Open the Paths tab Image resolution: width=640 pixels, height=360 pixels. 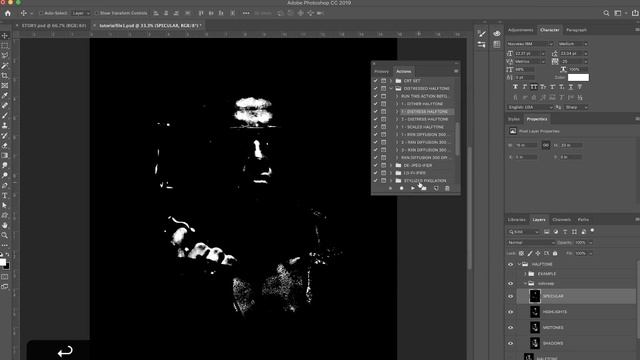pos(583,220)
